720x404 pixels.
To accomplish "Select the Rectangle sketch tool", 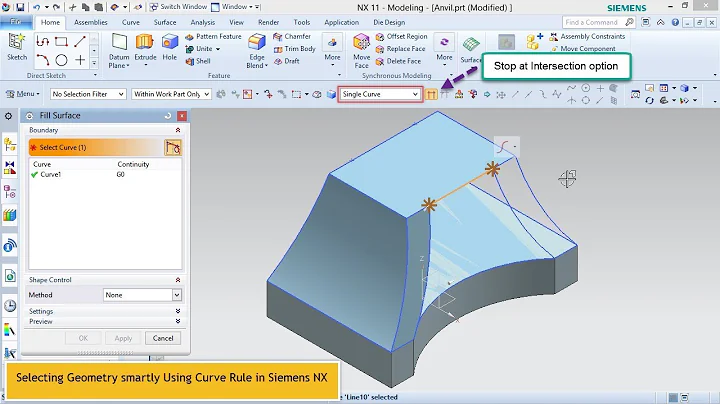I will pos(61,42).
